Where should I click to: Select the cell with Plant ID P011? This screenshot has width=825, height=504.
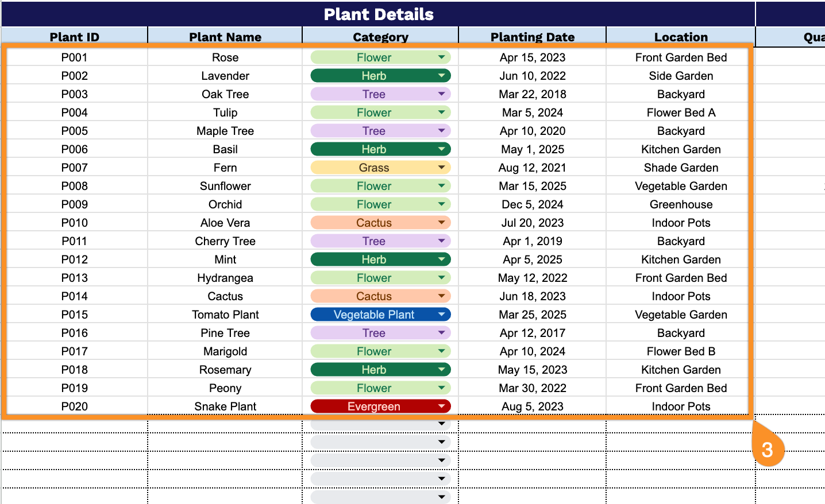pyautogui.click(x=74, y=241)
